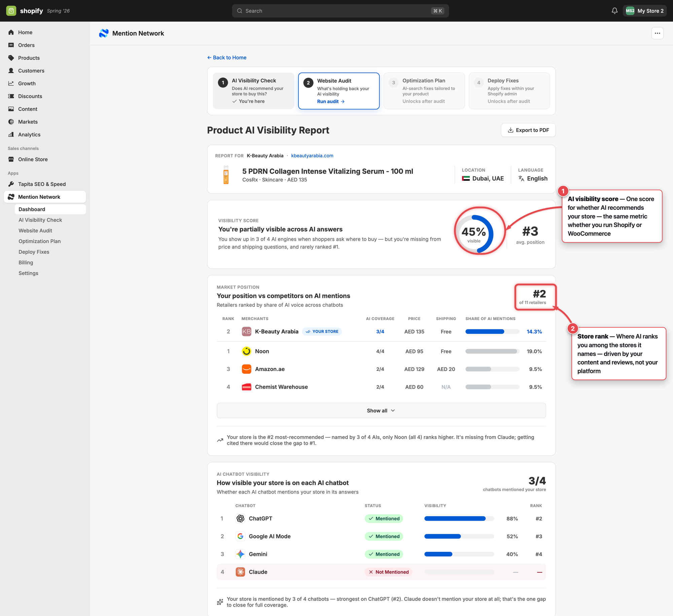This screenshot has width=673, height=616.
Task: Click the ChatGPT chatbot icon
Action: click(240, 518)
